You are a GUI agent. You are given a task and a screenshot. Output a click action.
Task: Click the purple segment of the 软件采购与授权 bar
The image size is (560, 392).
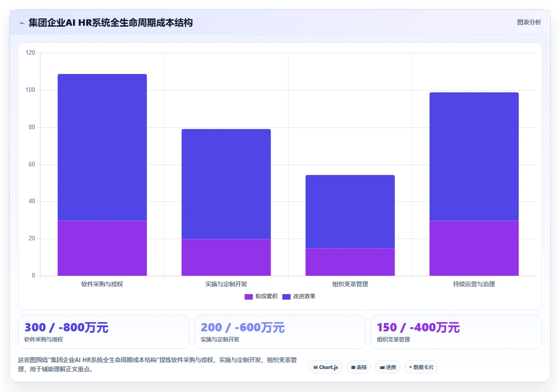click(x=102, y=248)
